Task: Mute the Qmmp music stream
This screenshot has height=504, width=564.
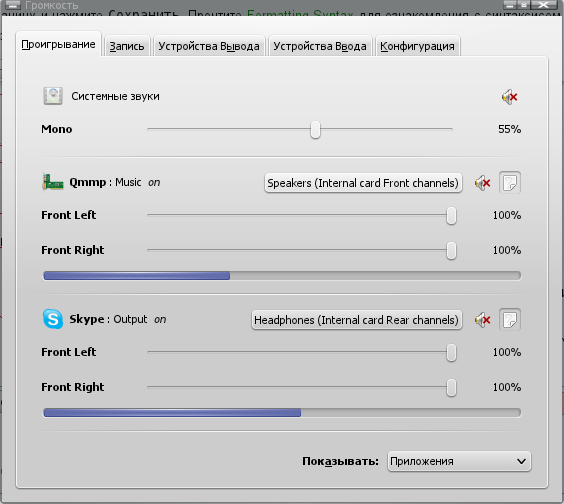Action: (x=483, y=183)
